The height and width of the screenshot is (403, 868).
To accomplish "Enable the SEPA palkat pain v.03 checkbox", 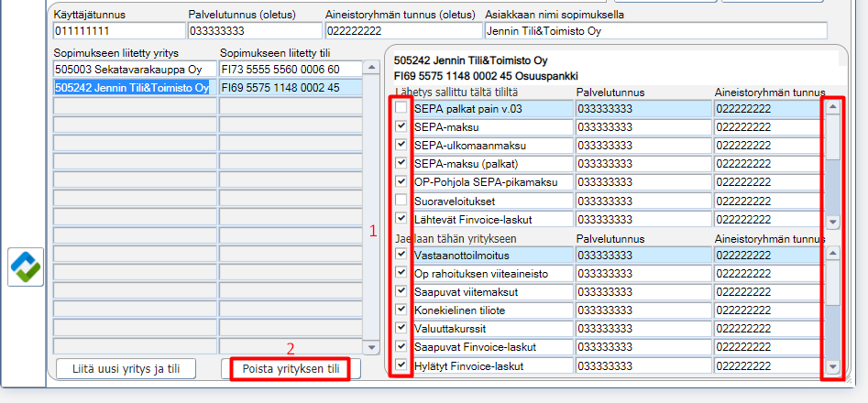I will [x=401, y=108].
